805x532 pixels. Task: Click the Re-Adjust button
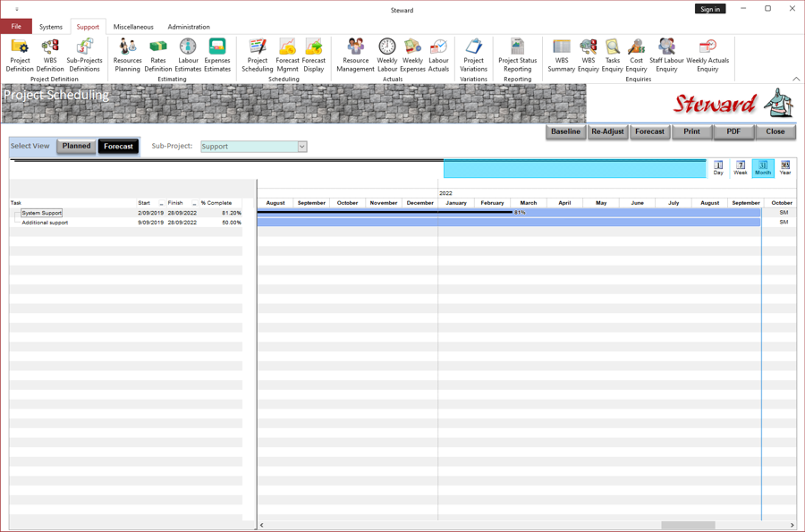click(608, 131)
